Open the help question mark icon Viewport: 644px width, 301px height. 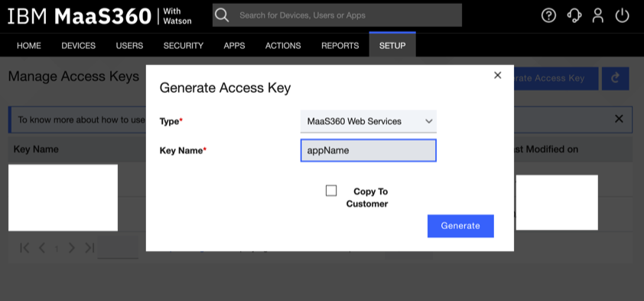pos(548,15)
